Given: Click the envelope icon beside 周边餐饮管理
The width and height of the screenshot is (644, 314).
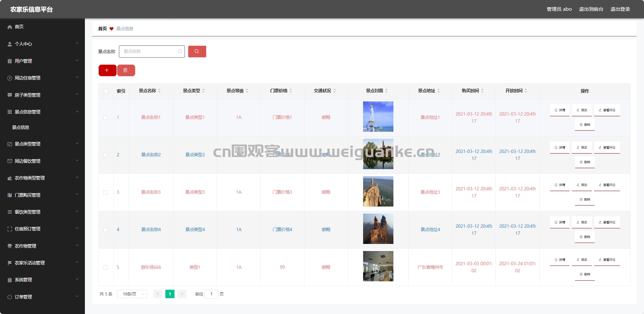Looking at the screenshot, I should pyautogui.click(x=10, y=161).
